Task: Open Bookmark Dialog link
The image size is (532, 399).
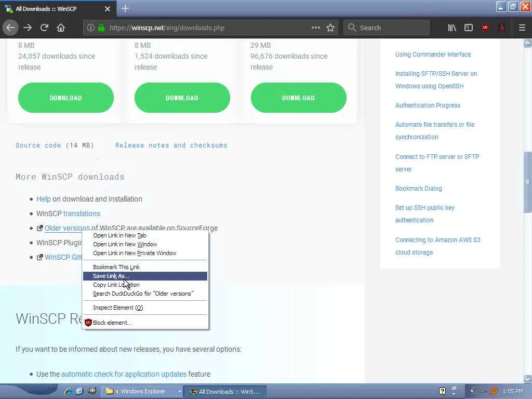Action: 418,189
